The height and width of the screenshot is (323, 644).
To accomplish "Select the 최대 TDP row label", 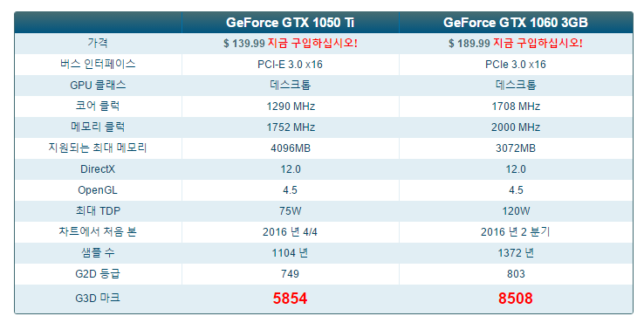I will [x=98, y=210].
